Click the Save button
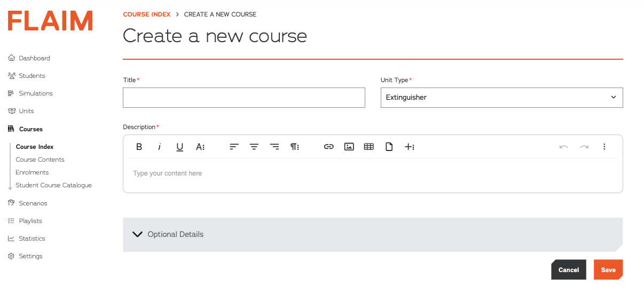The image size is (644, 294). [x=608, y=270]
